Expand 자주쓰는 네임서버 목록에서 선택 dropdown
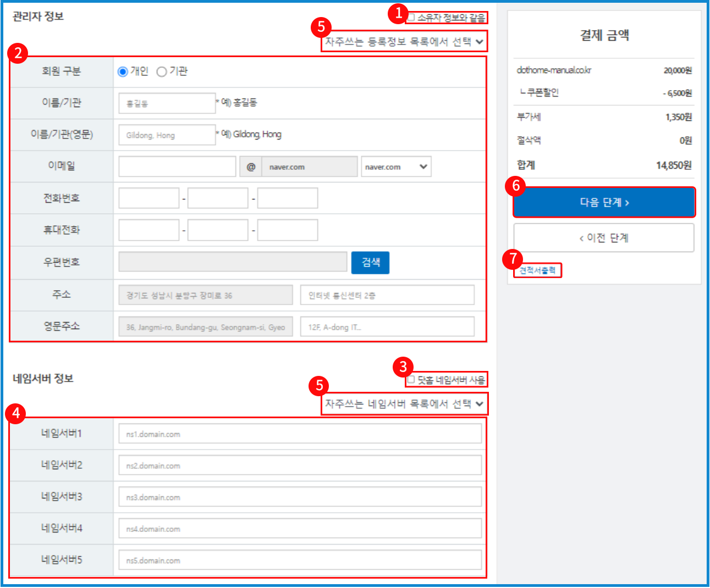 (x=404, y=404)
